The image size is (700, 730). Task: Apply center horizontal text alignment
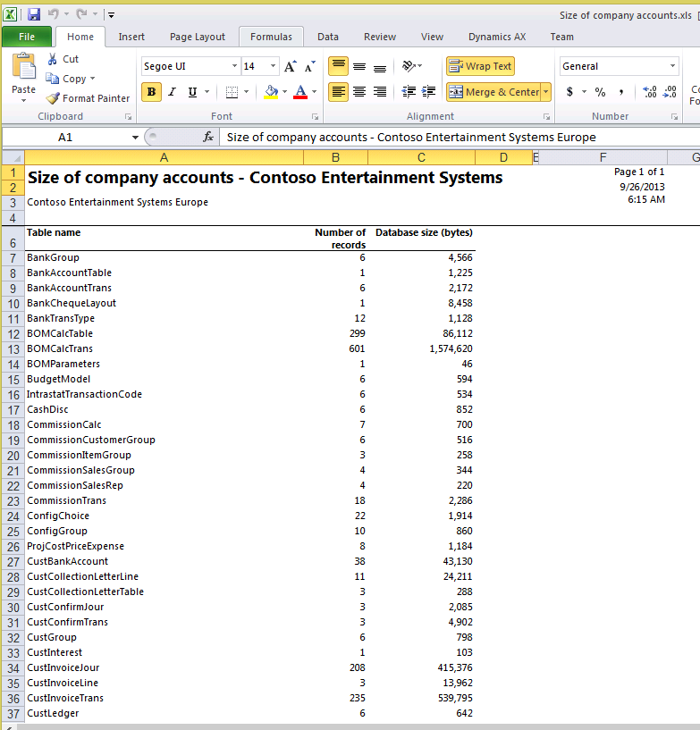[359, 92]
